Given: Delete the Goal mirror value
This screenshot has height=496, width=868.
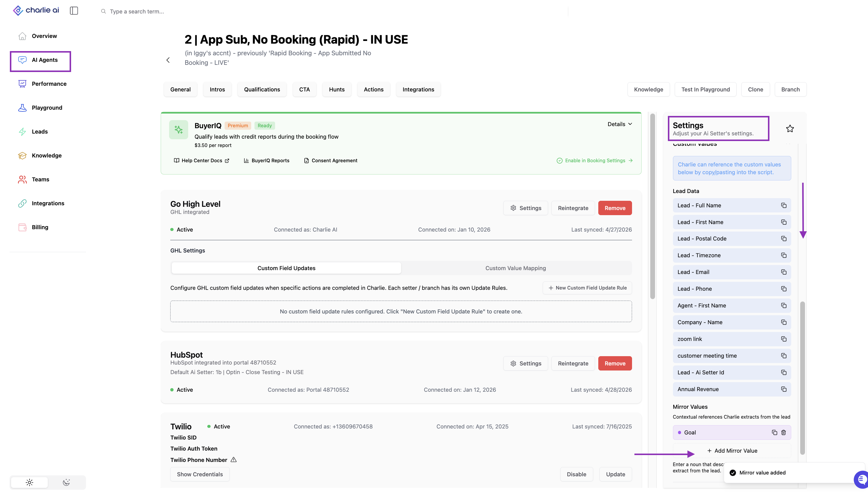Looking at the screenshot, I should pyautogui.click(x=783, y=432).
